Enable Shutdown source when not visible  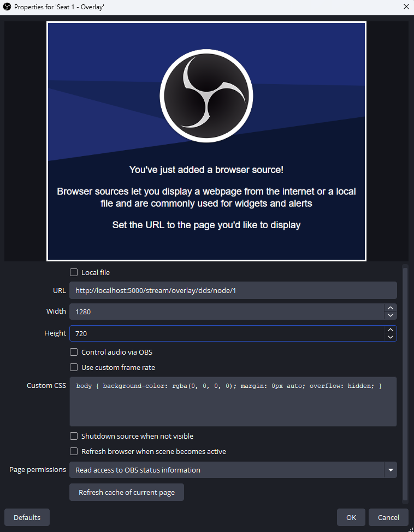74,436
